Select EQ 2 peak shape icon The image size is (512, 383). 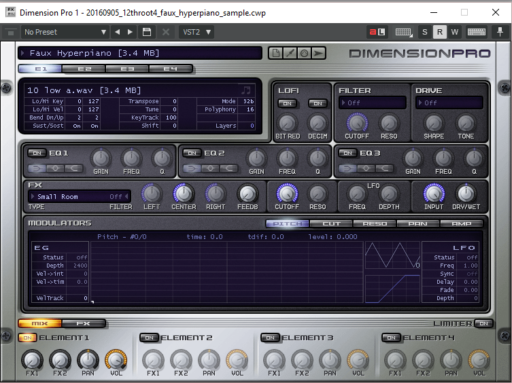tap(211, 168)
